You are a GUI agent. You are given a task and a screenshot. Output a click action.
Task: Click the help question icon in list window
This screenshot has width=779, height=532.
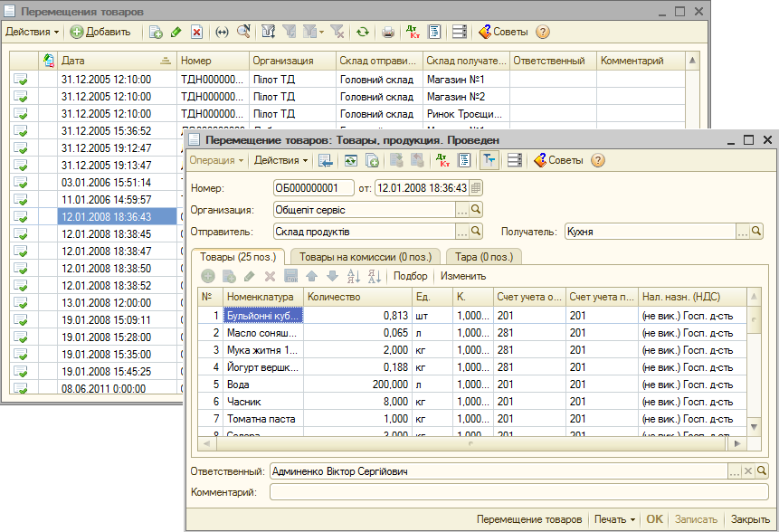(x=543, y=32)
